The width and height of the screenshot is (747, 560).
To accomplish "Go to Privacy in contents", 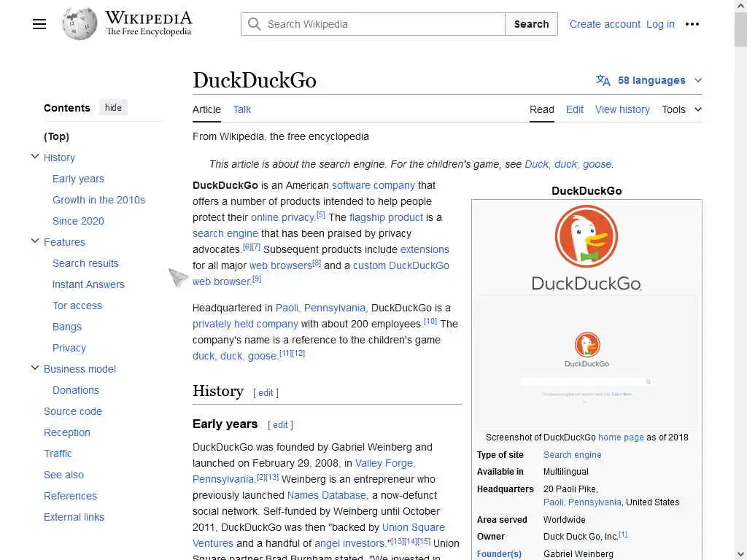I will tap(69, 348).
